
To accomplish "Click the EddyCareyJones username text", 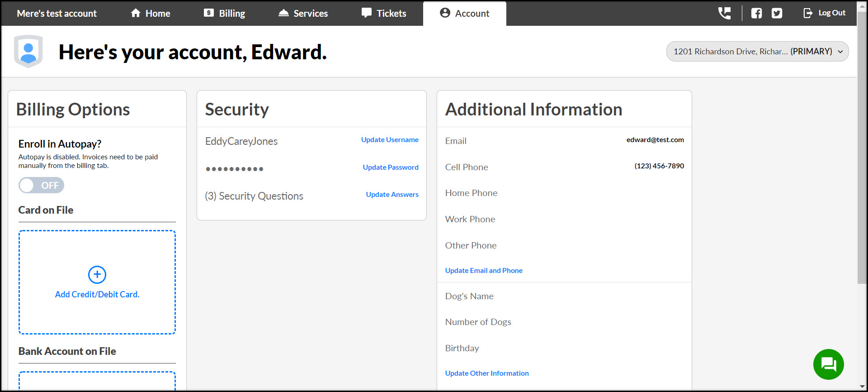I will click(241, 141).
